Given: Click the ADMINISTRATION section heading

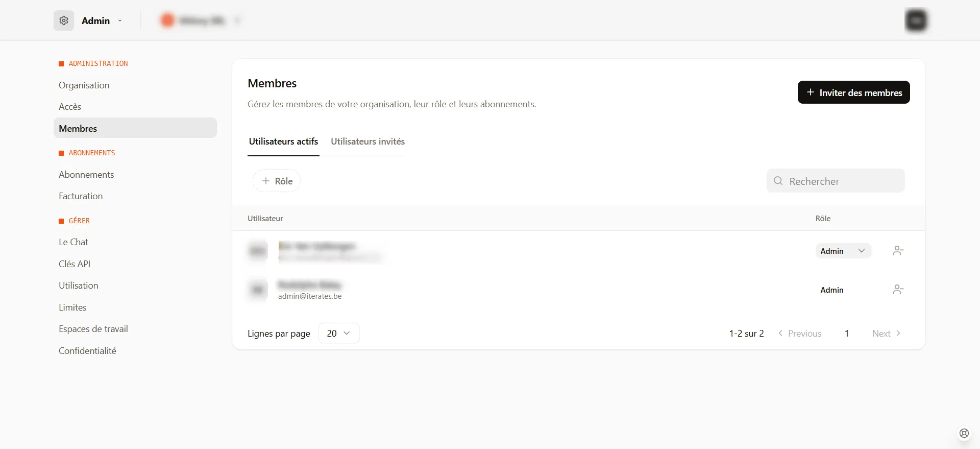Looking at the screenshot, I should [x=98, y=63].
